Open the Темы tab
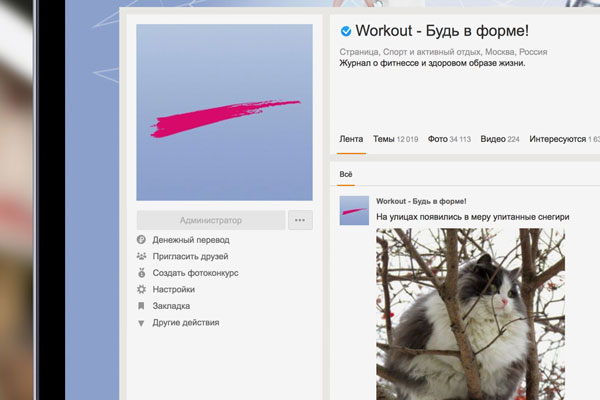The image size is (600, 400). coord(395,139)
